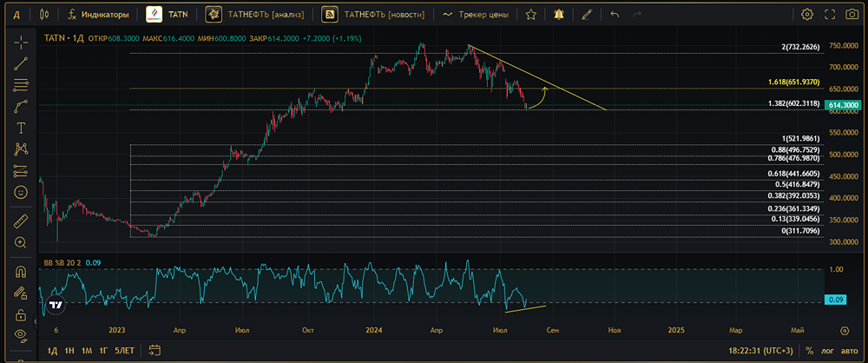The image size is (868, 363).
Task: Set range to 1Н
Action: (69, 350)
